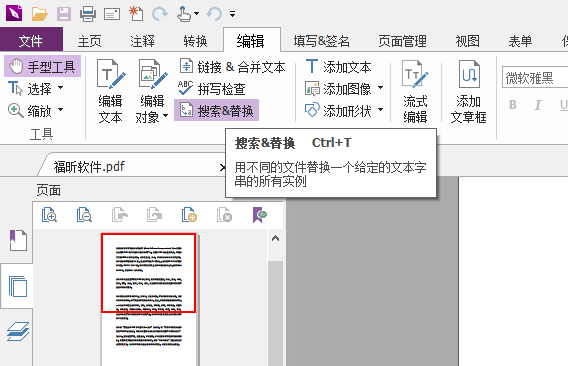
Task: Open the 表单 tab
Action: [x=520, y=41]
